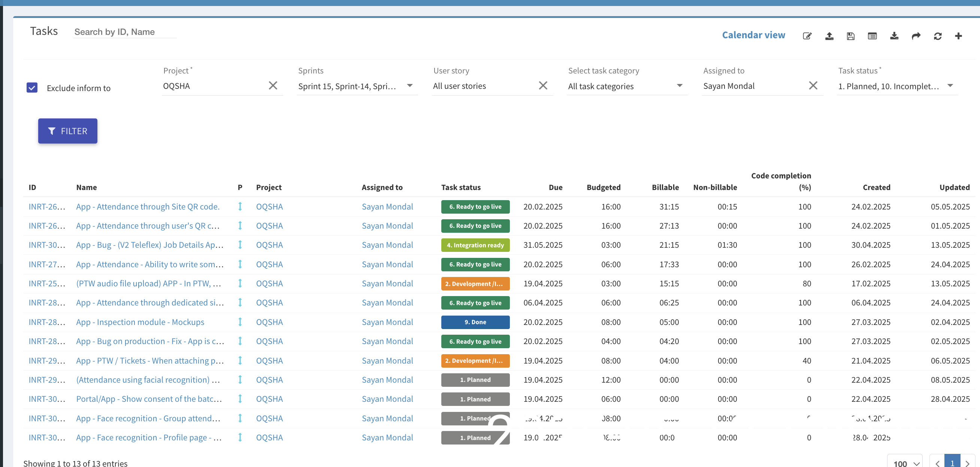
Task: Expand the task category dropdown
Action: click(x=680, y=85)
